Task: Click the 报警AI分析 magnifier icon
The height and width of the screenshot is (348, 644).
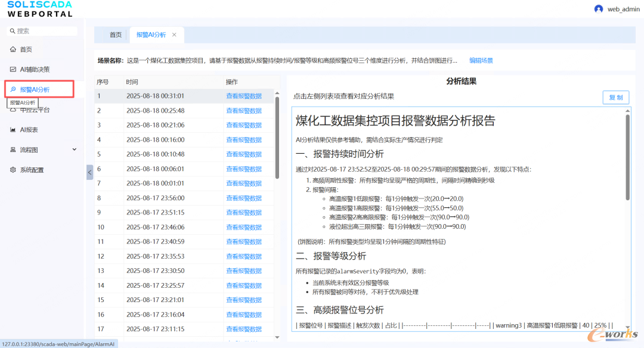Action: pyautogui.click(x=13, y=89)
